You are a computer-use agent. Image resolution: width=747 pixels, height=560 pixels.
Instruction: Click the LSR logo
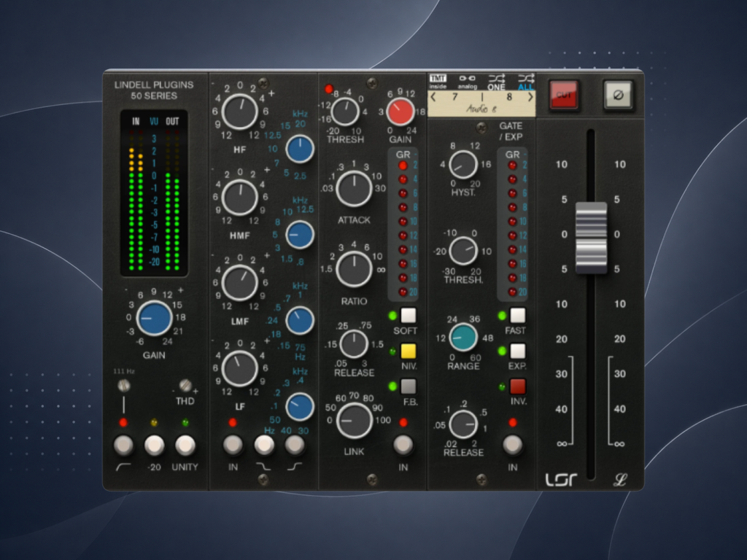coord(562,479)
